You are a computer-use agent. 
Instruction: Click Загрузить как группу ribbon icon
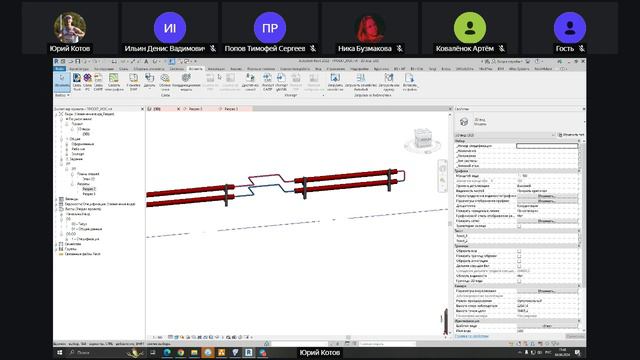tap(389, 81)
